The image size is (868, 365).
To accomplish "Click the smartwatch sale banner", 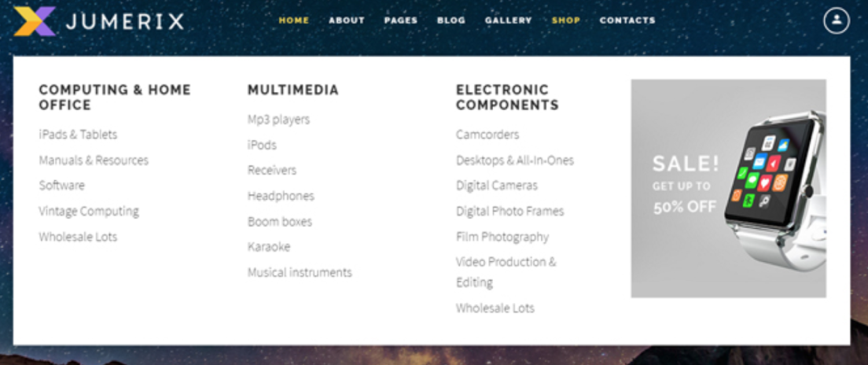I will point(728,188).
